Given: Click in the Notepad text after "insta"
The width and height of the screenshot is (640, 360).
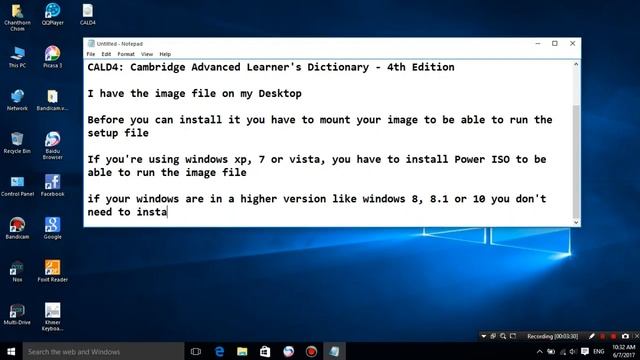Looking at the screenshot, I should point(167,212).
